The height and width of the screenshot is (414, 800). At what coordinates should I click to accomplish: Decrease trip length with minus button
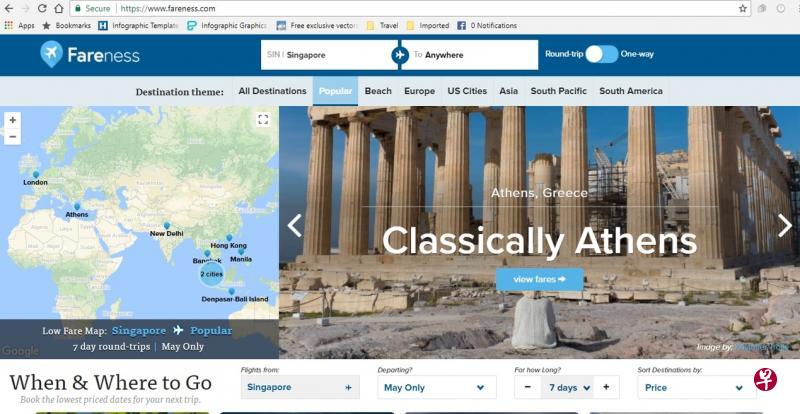528,387
